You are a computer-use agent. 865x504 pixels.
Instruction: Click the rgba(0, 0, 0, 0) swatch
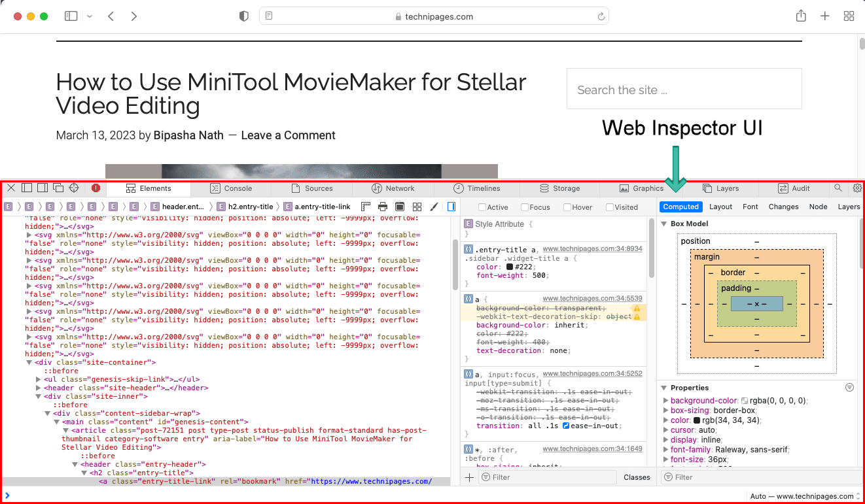click(744, 401)
